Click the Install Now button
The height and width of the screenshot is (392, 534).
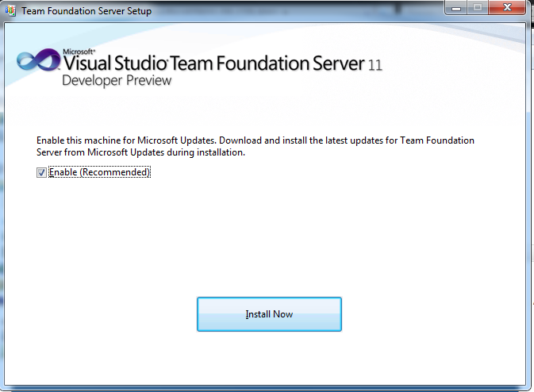[269, 314]
